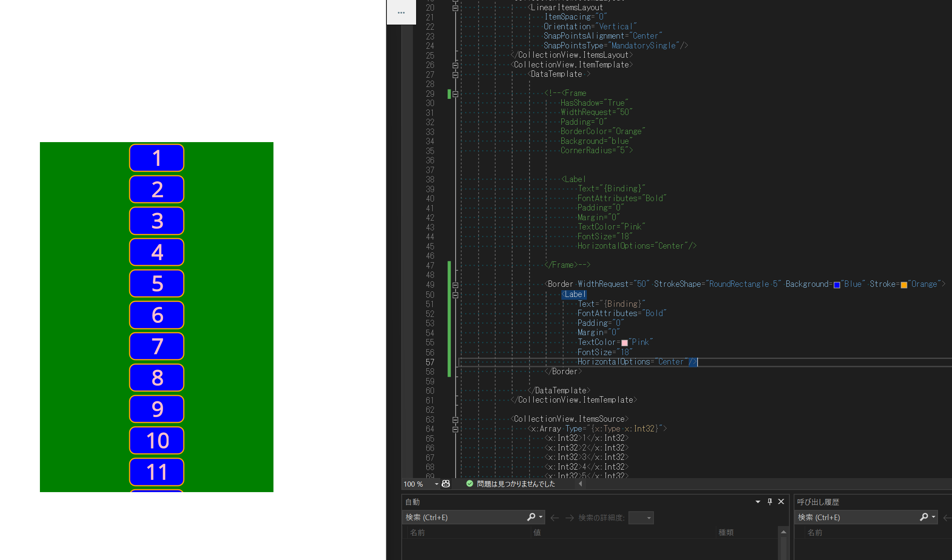This screenshot has width=952, height=560.
Task: Click the "..." overflow icon in the preview pane
Action: pos(401,12)
